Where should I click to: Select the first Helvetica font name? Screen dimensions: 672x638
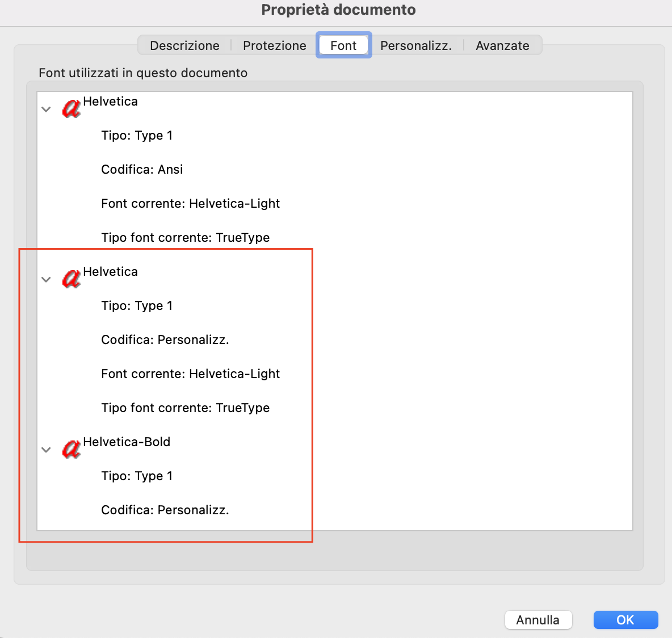click(x=110, y=101)
